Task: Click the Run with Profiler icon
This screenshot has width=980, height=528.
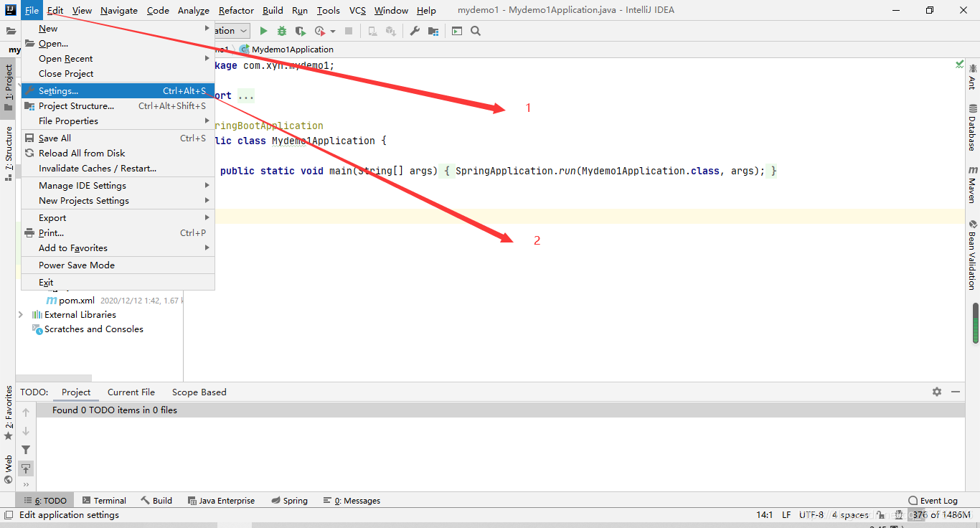Action: coord(320,31)
